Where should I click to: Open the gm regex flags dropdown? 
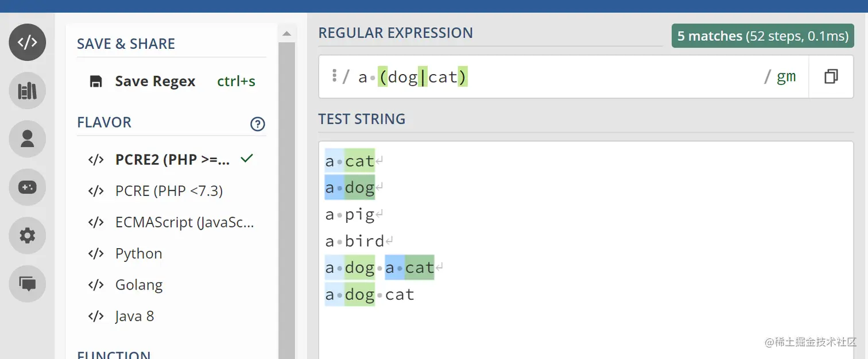click(786, 76)
